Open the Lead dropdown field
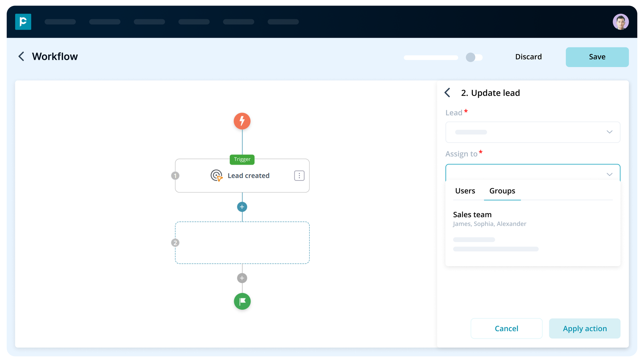This screenshot has height=362, width=644. [x=533, y=132]
